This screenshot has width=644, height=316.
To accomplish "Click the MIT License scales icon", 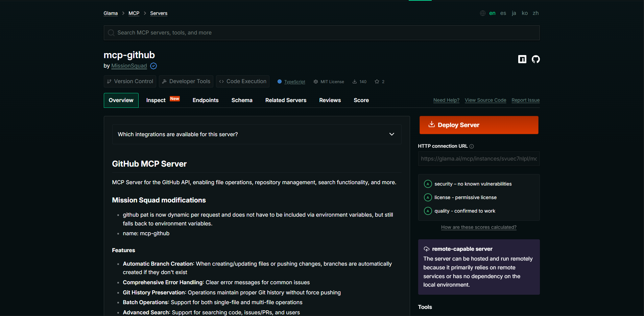I will click(x=315, y=81).
